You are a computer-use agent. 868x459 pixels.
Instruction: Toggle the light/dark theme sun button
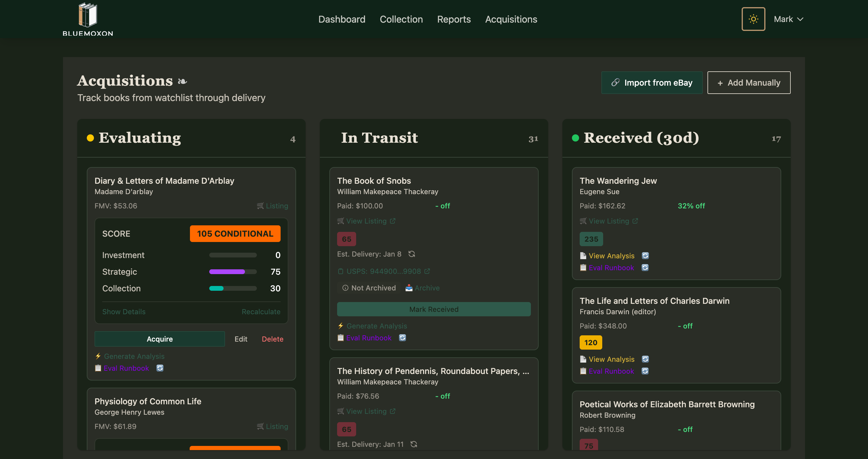pos(753,19)
